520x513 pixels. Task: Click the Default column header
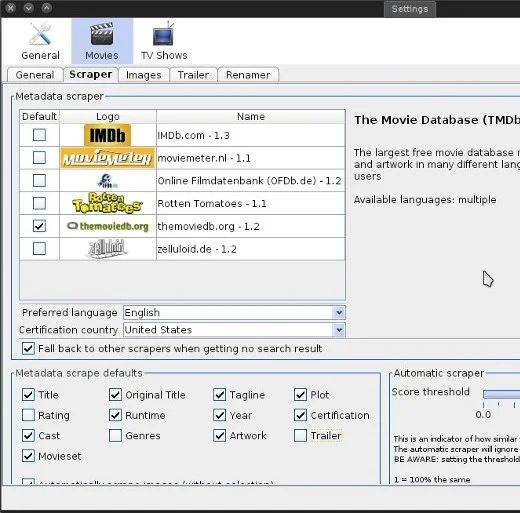[x=39, y=117]
